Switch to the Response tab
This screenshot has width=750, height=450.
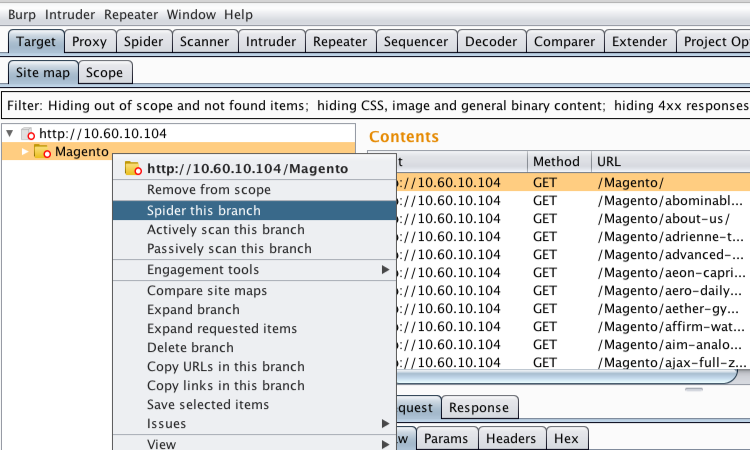(x=479, y=408)
